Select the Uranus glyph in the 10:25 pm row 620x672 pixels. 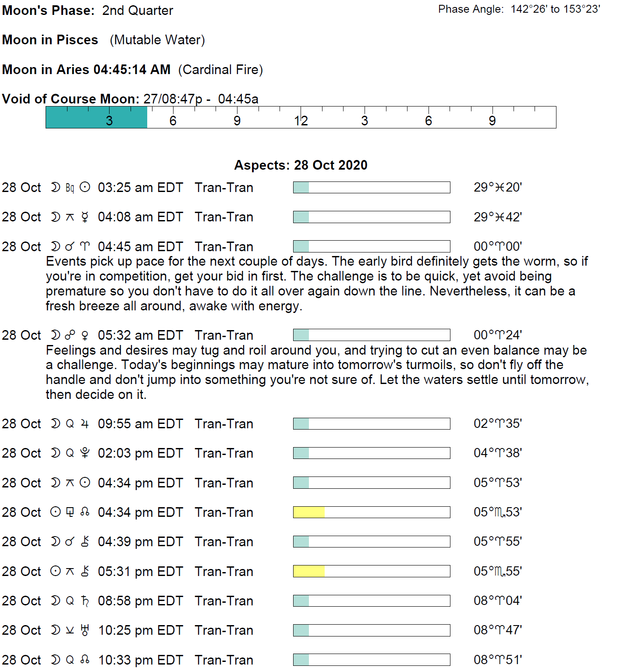point(85,630)
